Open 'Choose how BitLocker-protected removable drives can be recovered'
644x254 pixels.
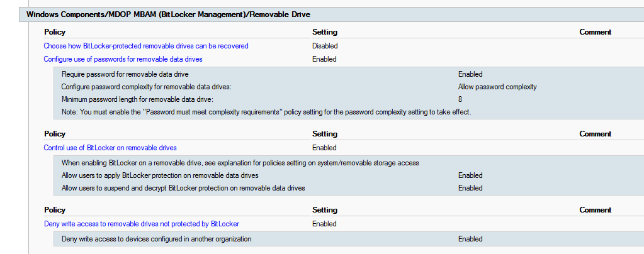[146, 46]
